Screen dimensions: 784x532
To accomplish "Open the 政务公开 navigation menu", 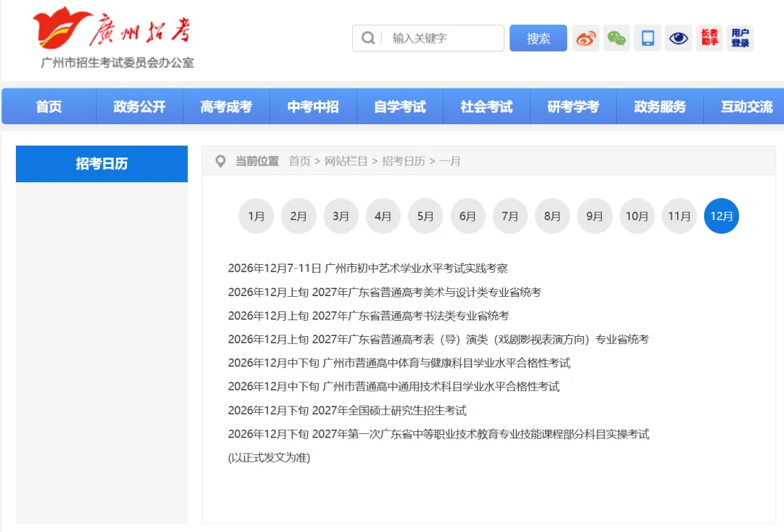I will [x=139, y=107].
